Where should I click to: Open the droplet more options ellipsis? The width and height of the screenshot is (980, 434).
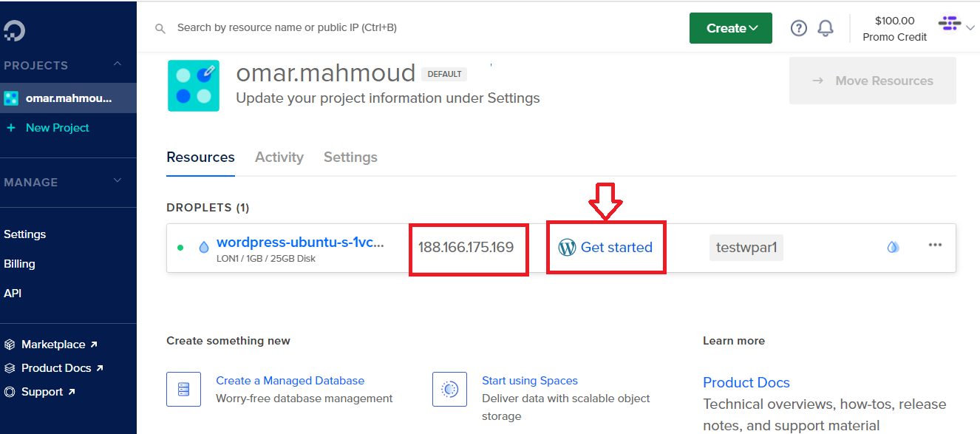coord(935,245)
